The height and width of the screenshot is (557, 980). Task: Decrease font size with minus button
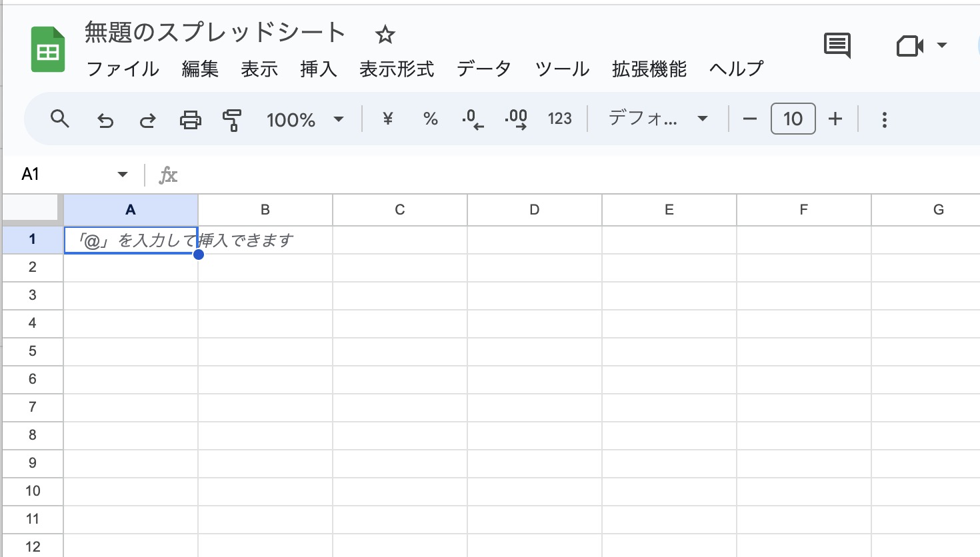coord(749,119)
